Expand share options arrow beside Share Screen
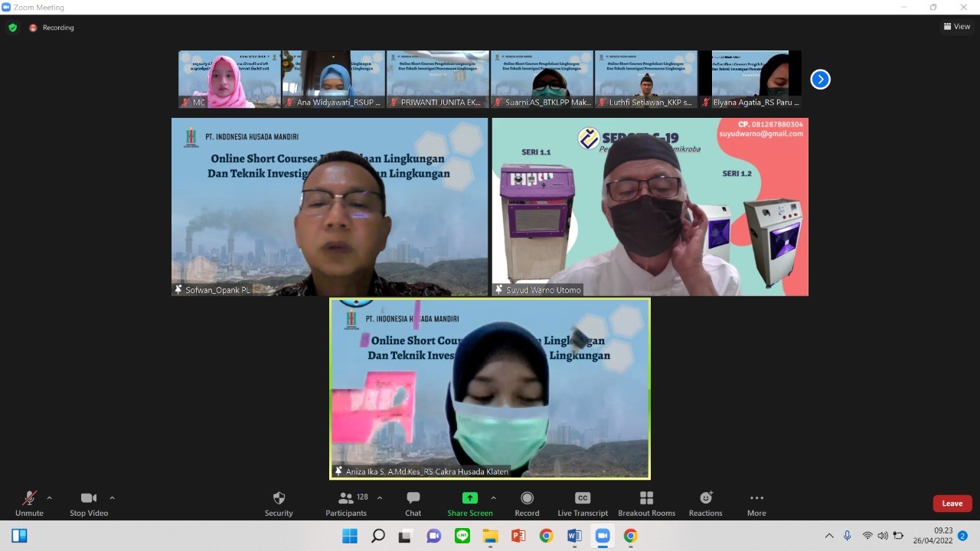Viewport: 980px width, 551px height. (493, 497)
